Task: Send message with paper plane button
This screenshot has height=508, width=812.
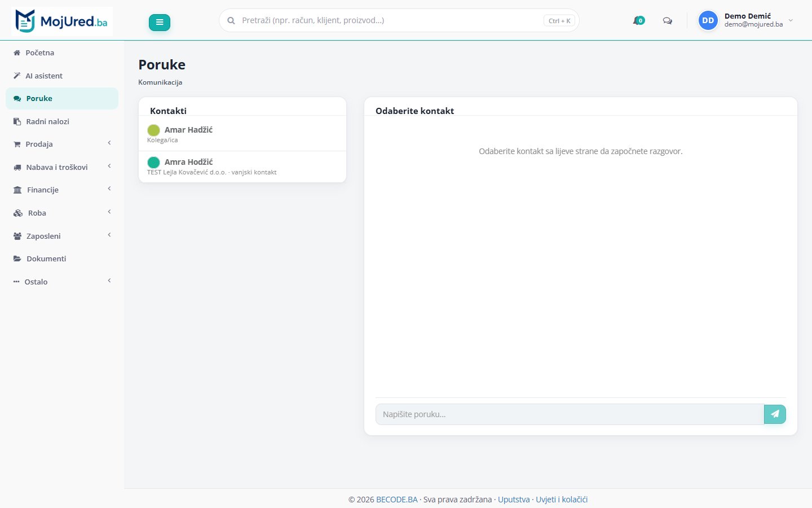Action: pos(775,414)
